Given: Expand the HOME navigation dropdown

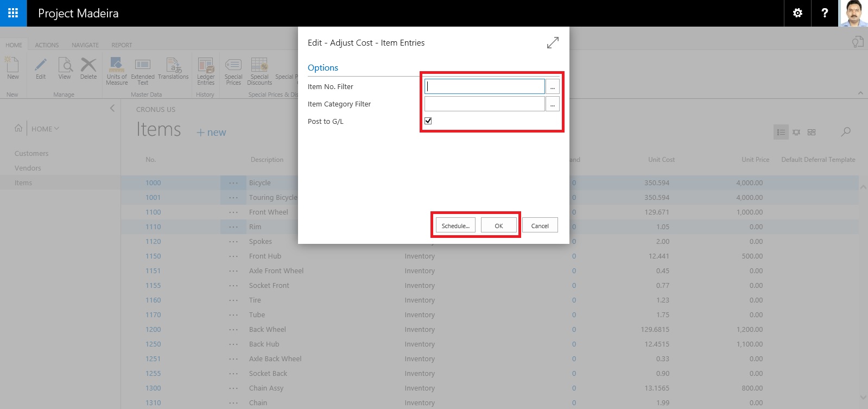Looking at the screenshot, I should click(x=45, y=129).
